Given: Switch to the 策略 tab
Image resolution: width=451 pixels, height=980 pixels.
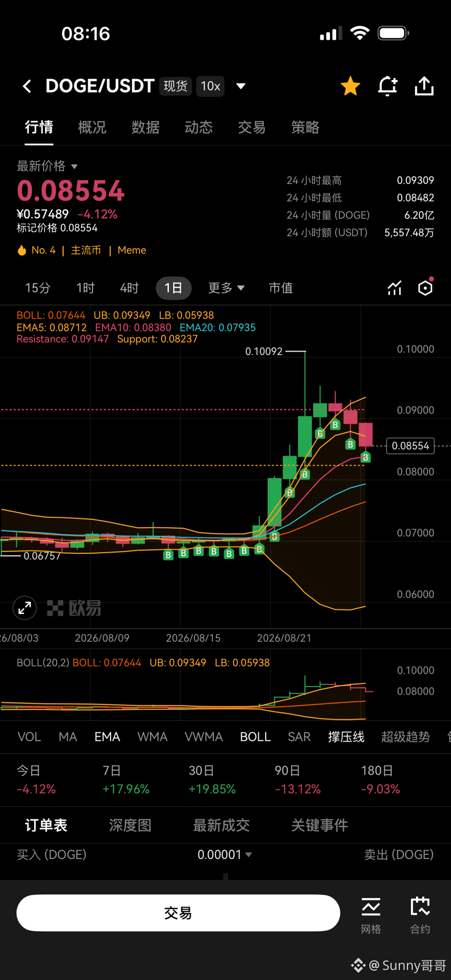Looking at the screenshot, I should (x=305, y=127).
